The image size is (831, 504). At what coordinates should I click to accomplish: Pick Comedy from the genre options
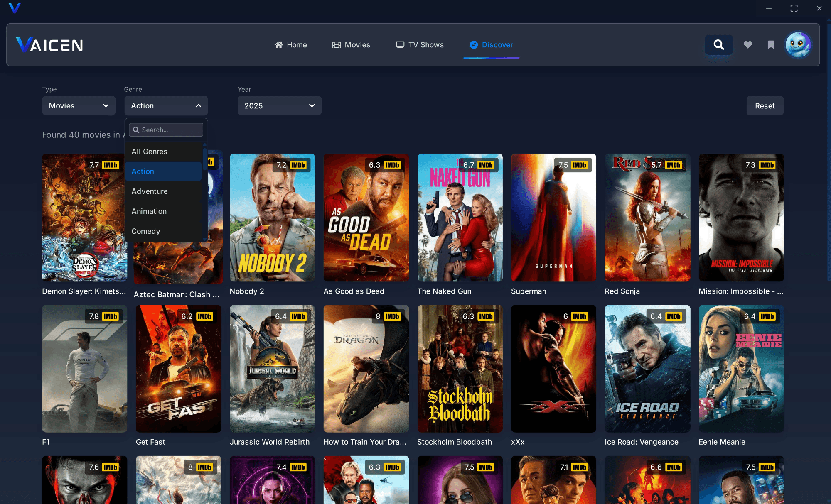[146, 231]
